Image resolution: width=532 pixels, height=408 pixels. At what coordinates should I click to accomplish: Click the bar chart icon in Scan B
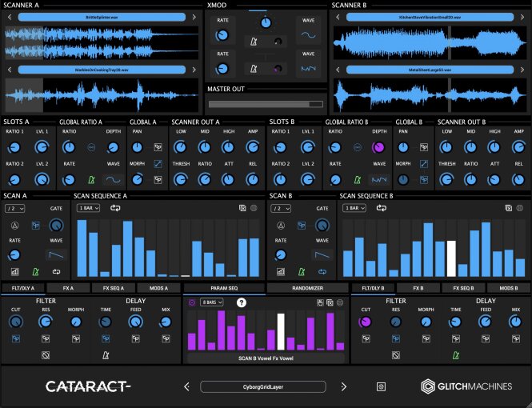point(281,271)
